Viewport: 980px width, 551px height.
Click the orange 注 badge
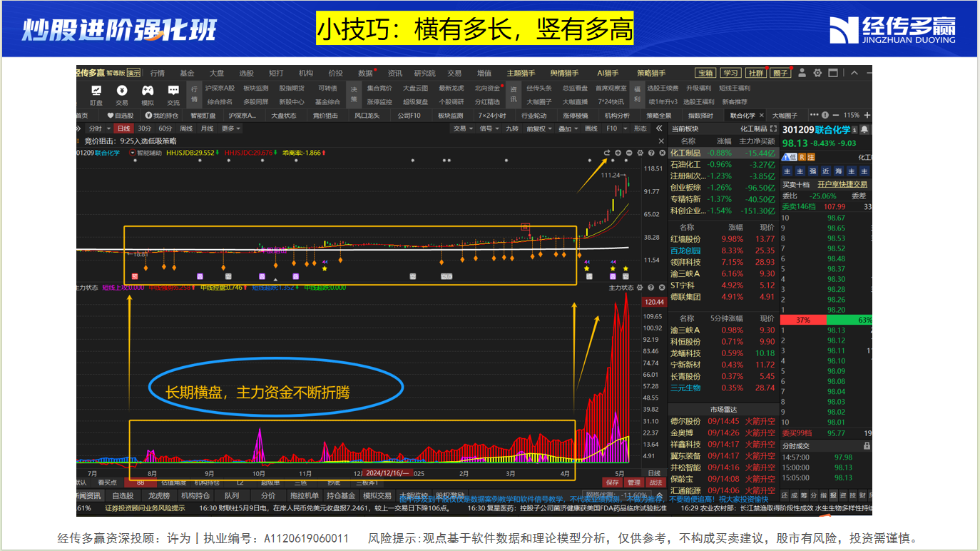click(x=810, y=157)
